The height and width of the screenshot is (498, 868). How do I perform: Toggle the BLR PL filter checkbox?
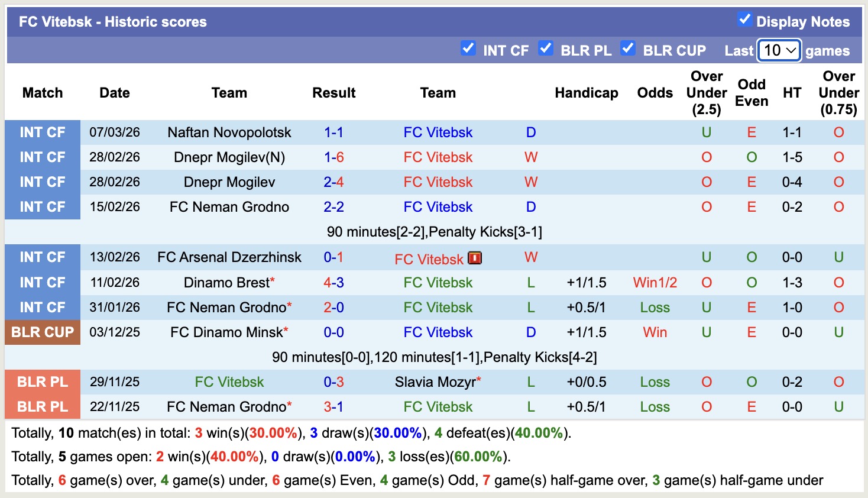[546, 48]
